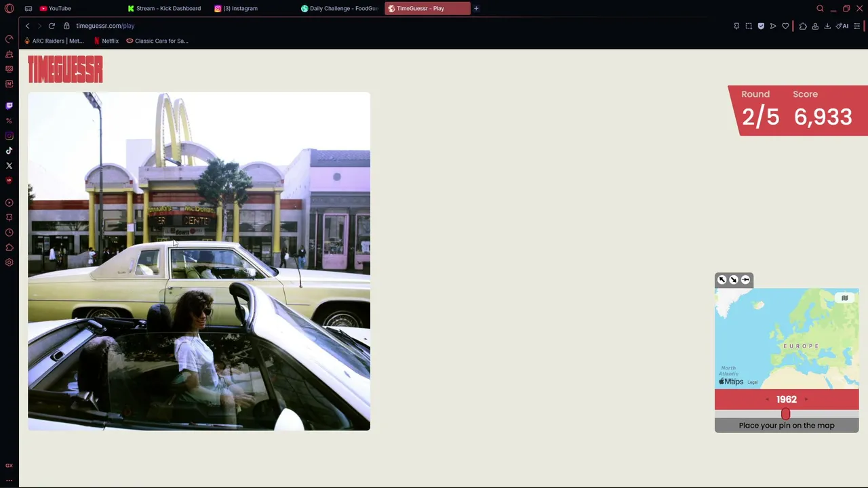Open browser settings gear in sidebar

click(x=9, y=262)
